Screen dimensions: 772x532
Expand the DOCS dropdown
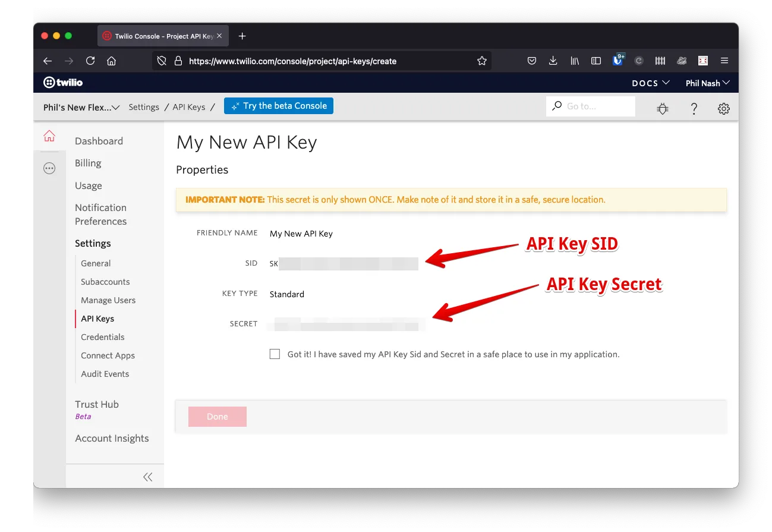coord(651,83)
